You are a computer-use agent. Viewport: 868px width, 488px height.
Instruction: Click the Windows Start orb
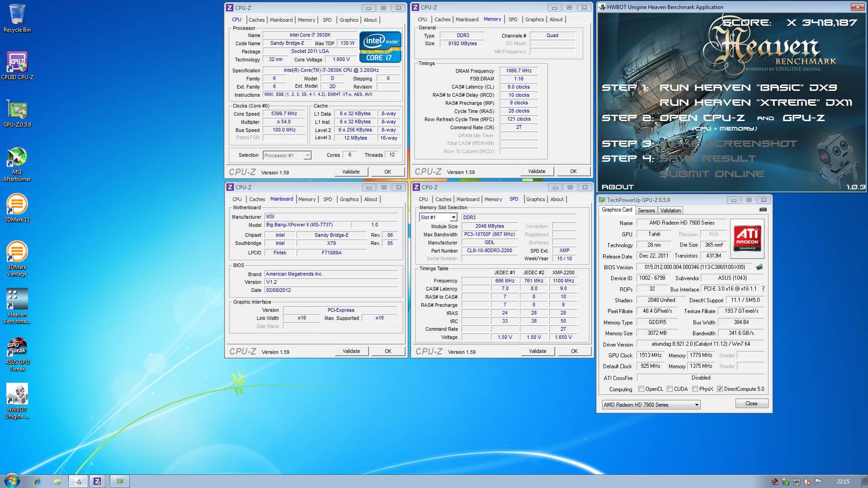[x=12, y=481]
